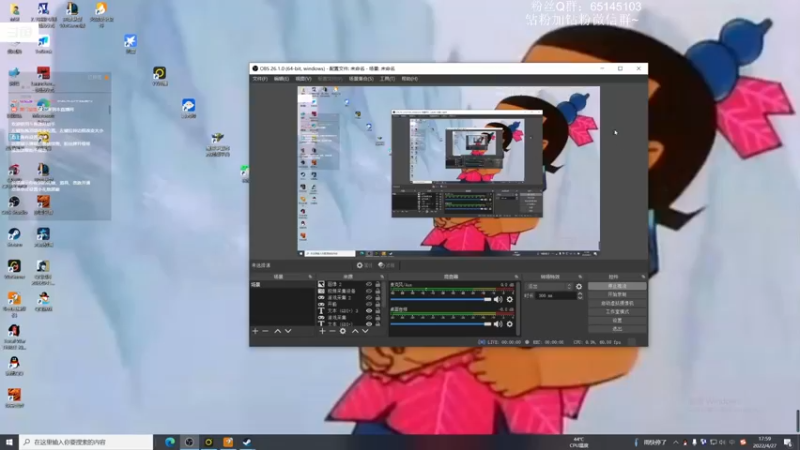Open OBS 设置 from Controls panel
Viewport: 800px width, 450px height.
[x=617, y=320]
